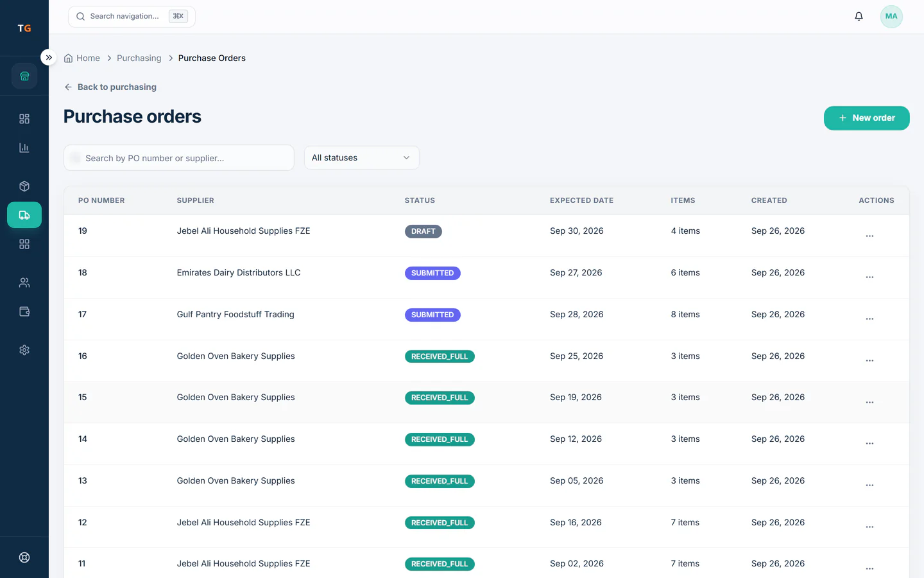Click the SUPPLIER column header
Viewport: 924px width, 578px height.
[196, 200]
